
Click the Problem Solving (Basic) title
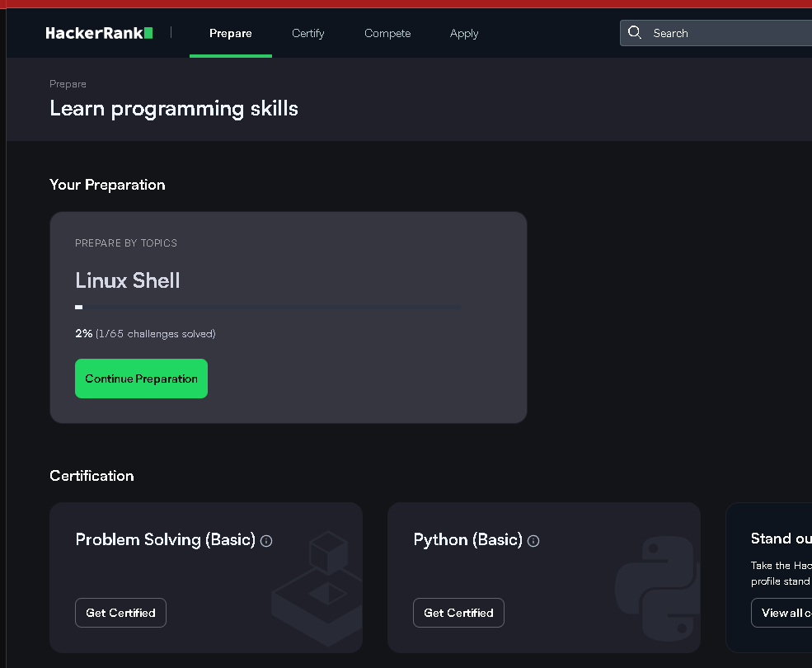[x=165, y=539]
